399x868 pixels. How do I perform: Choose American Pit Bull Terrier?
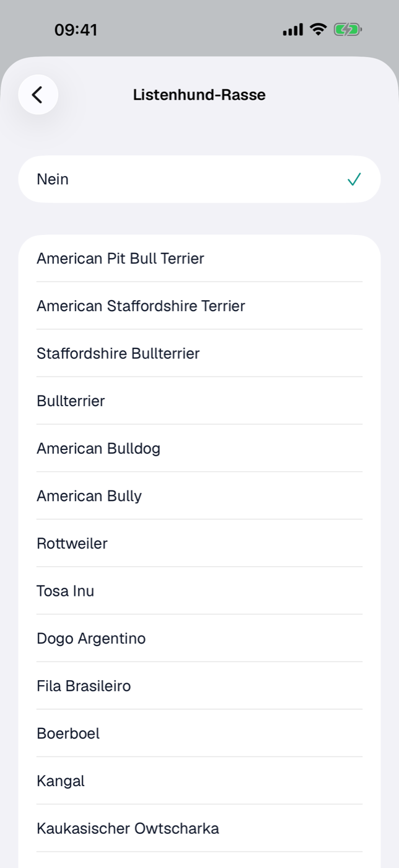[199, 259]
